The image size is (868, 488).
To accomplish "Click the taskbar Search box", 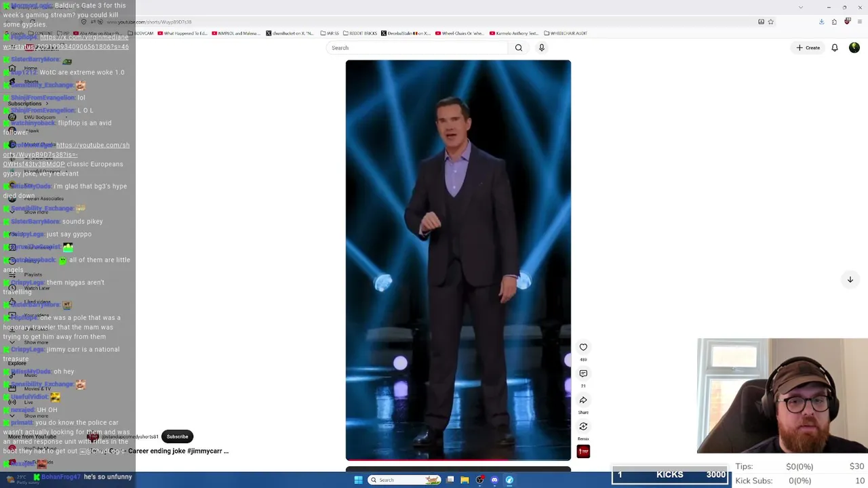I will pyautogui.click(x=403, y=480).
